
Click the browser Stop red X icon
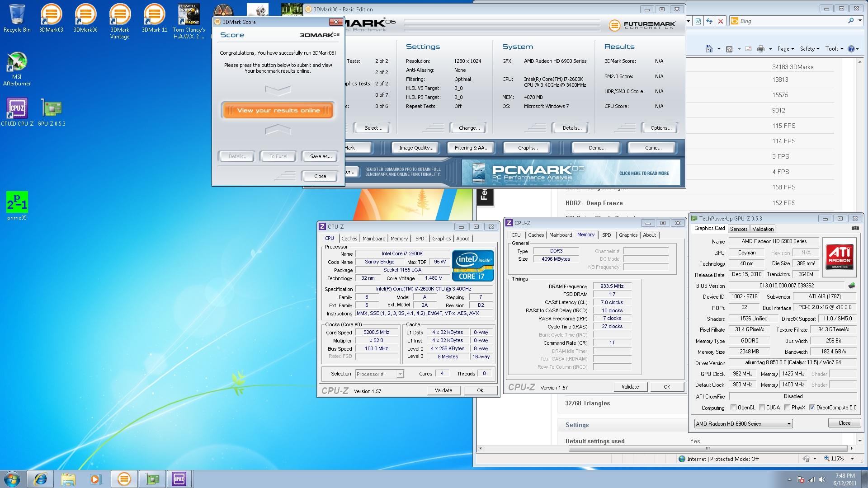(x=721, y=21)
